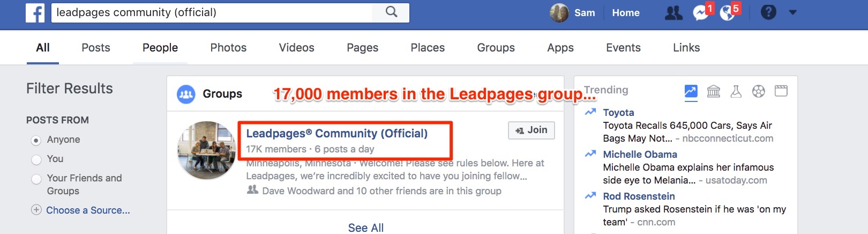Screen dimensions: 868x234
Task: Switch to the Videos tab
Action: (296, 48)
